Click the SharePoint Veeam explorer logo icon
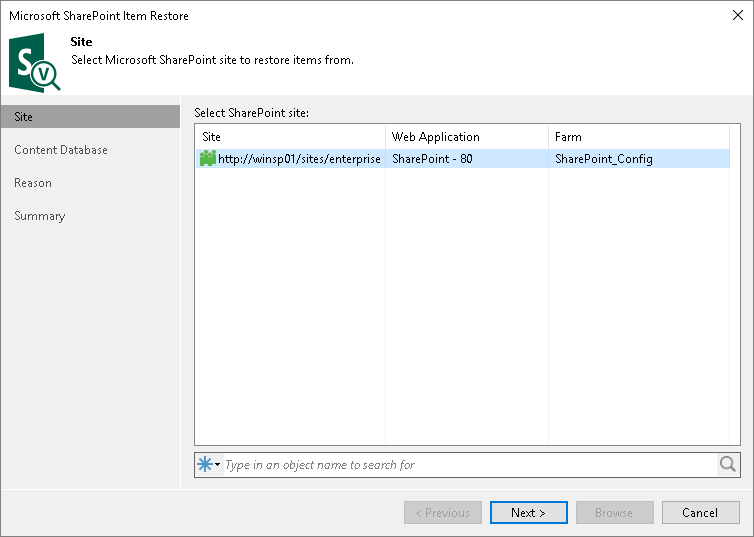754x537 pixels. (x=35, y=62)
